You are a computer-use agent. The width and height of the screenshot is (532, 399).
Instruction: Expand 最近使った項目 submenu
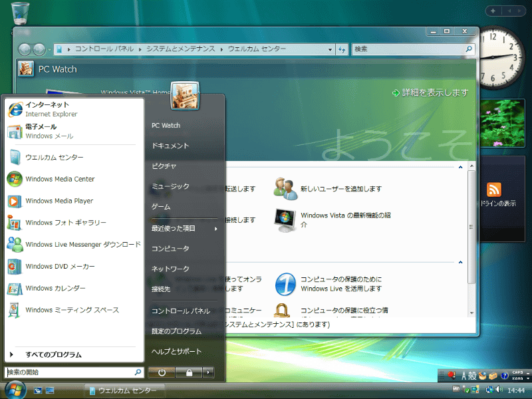pyautogui.click(x=185, y=228)
